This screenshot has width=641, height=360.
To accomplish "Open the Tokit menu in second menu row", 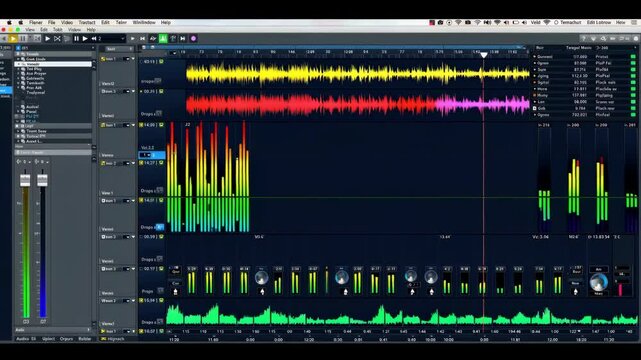I will pyautogui.click(x=57, y=30).
